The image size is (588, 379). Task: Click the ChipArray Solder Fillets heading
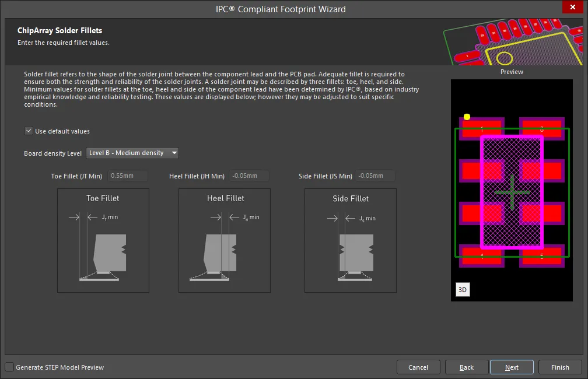tap(60, 30)
